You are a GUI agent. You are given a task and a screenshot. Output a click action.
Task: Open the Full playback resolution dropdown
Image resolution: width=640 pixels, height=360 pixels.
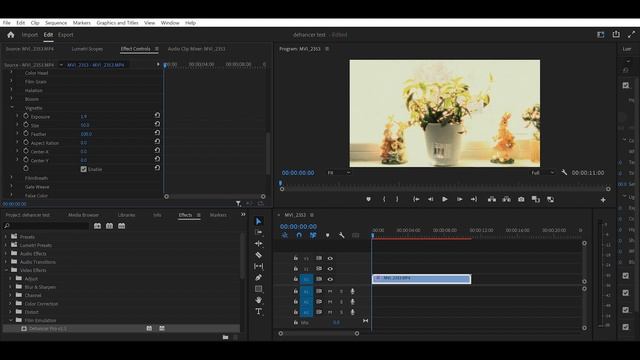click(543, 173)
